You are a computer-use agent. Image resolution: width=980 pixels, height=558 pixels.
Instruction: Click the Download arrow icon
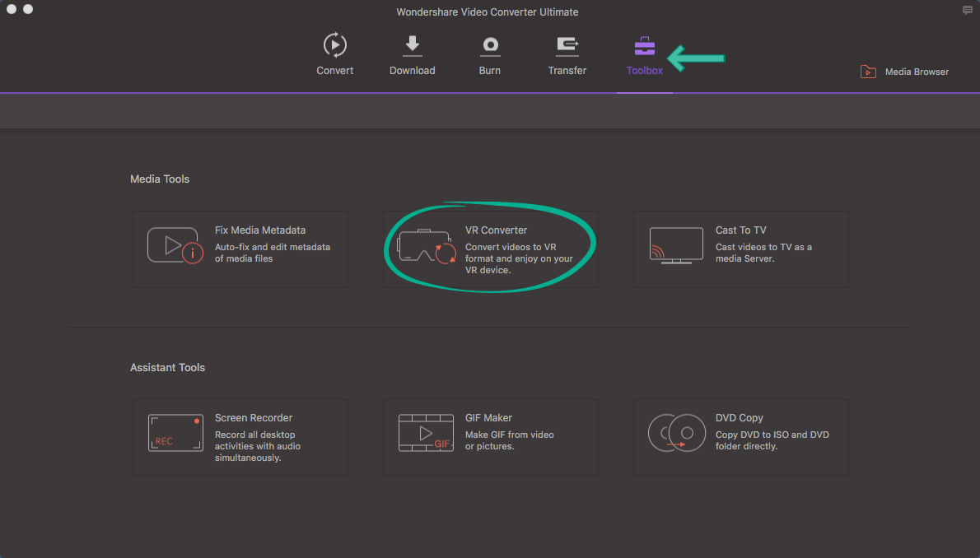click(x=412, y=45)
